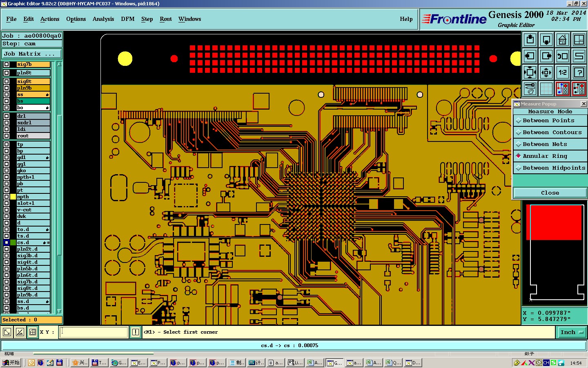Click the Home view house icon
This screenshot has width=588, height=368.
tap(562, 40)
